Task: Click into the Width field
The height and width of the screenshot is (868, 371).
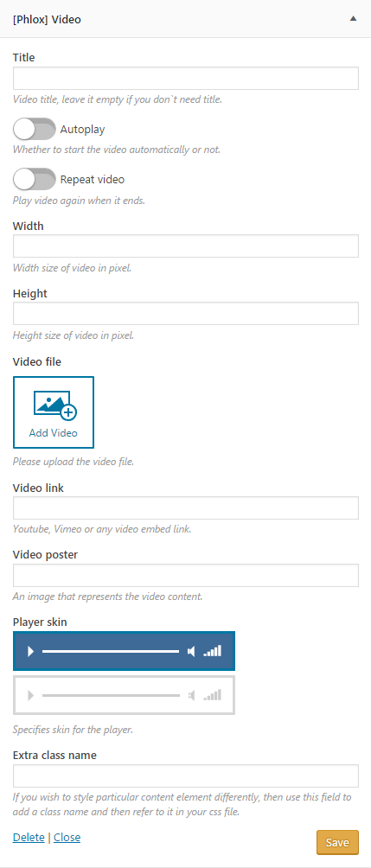Action: click(186, 246)
